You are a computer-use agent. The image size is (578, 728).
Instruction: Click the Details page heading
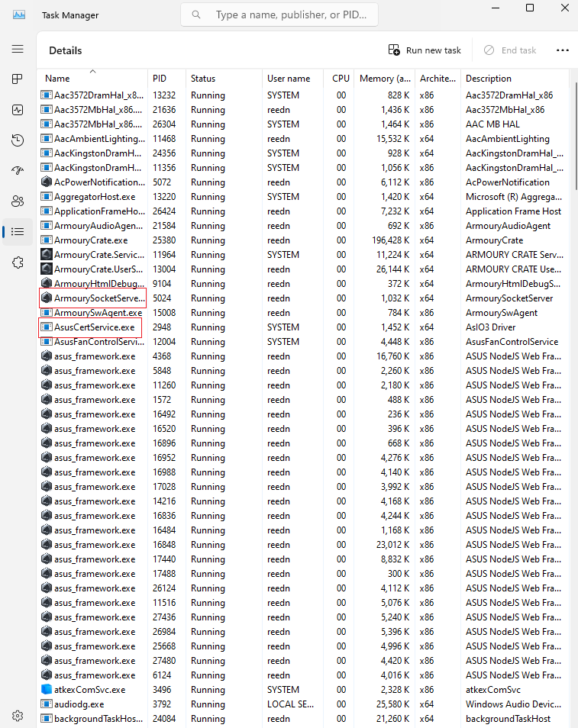[x=66, y=50]
